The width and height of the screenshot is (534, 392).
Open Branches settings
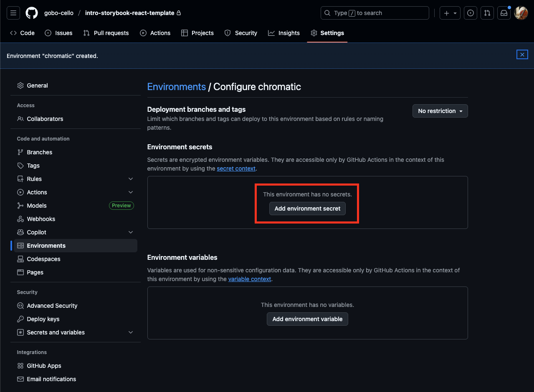click(76, 152)
